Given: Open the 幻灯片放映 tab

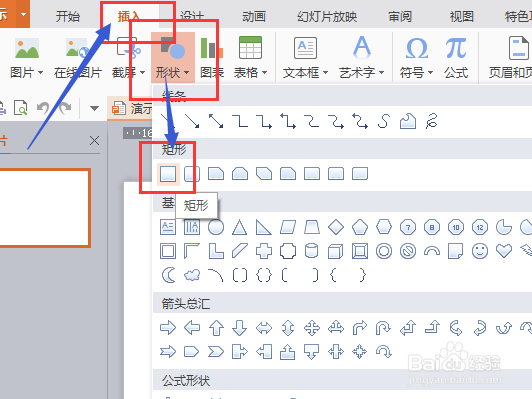Looking at the screenshot, I should [x=327, y=16].
